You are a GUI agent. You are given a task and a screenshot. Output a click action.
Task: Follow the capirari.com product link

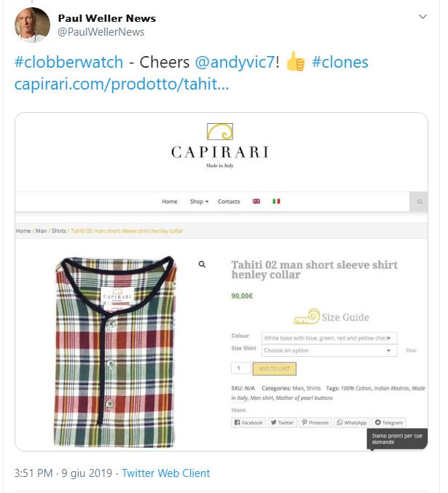point(122,84)
